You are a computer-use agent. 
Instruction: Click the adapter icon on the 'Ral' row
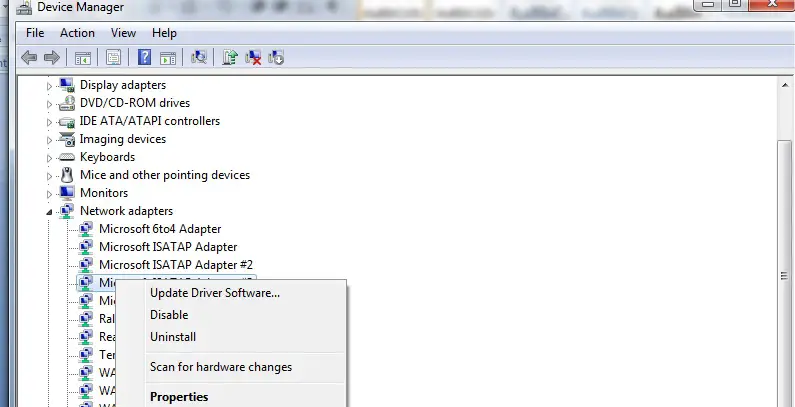(86, 319)
